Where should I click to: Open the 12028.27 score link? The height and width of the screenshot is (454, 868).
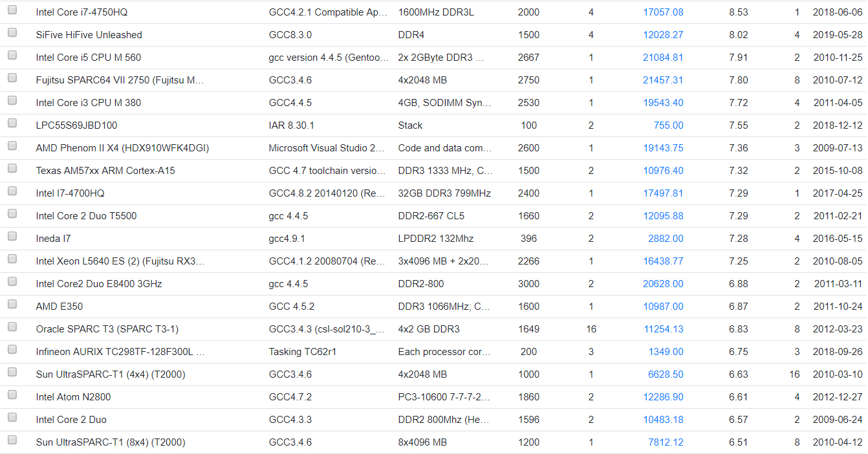(x=663, y=35)
